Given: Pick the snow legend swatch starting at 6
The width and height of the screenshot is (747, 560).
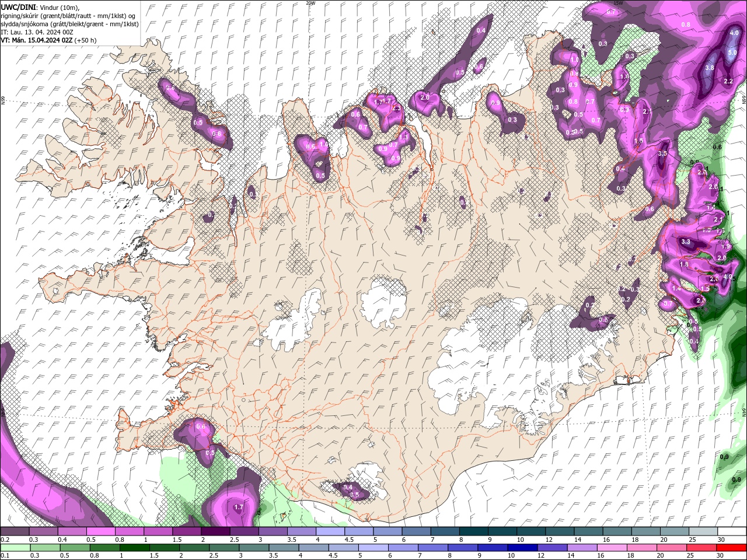Looking at the screenshot, I should (416, 531).
